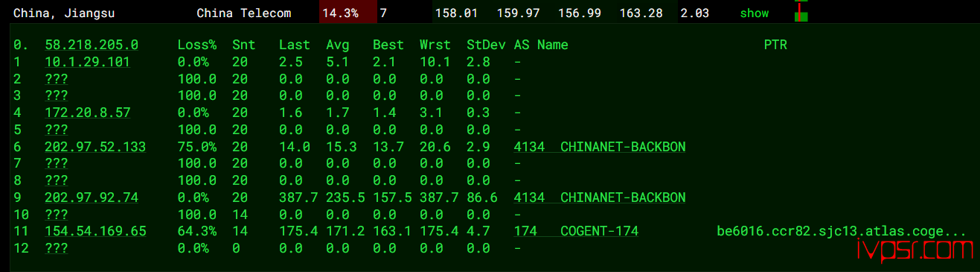Open the 172.20.8.57 hop link
980x272 pixels.
88,113
